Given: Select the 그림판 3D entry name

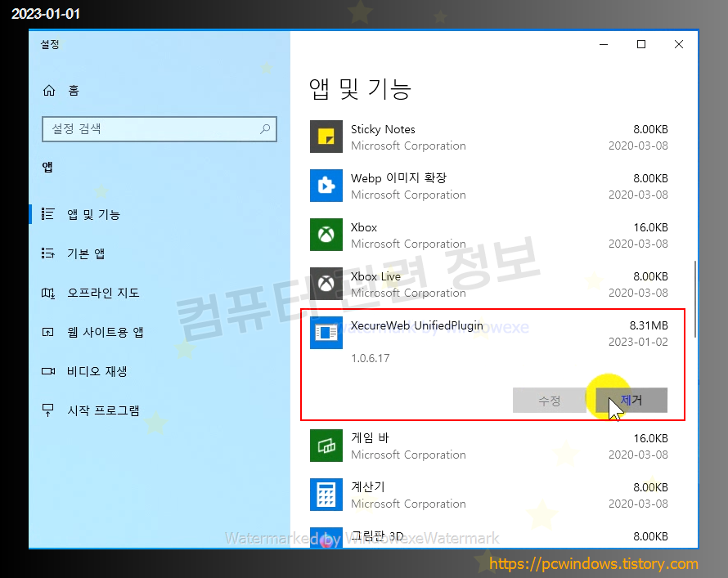Looking at the screenshot, I should click(x=377, y=536).
